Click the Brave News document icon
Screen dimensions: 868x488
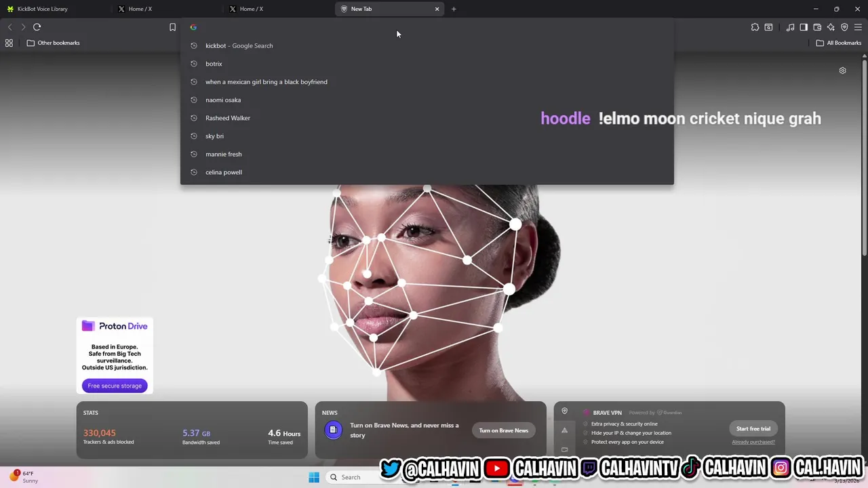(x=333, y=430)
